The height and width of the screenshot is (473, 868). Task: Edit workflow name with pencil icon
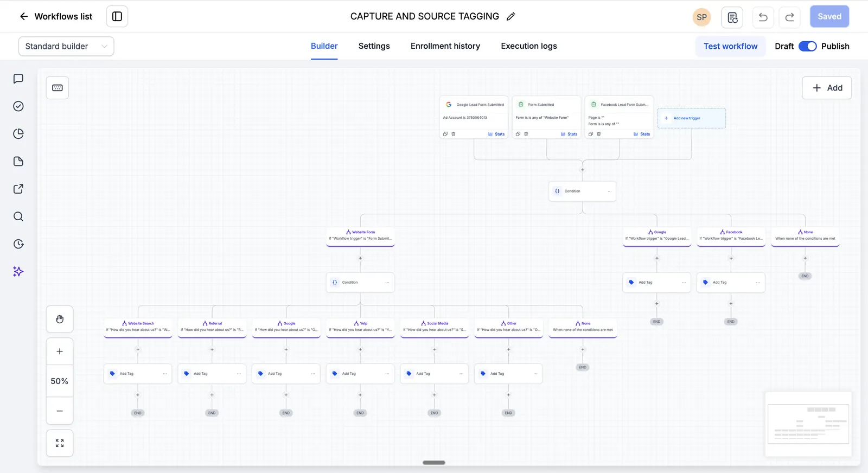tap(510, 16)
